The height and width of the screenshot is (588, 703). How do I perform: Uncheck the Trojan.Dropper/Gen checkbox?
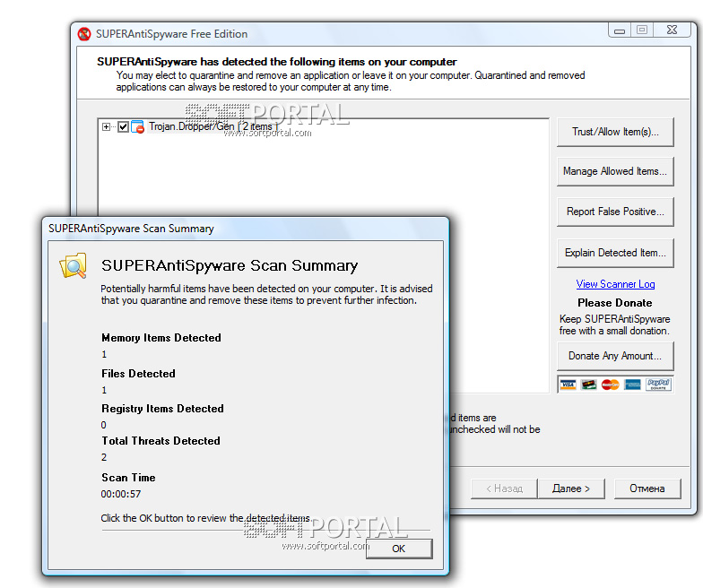click(x=124, y=127)
